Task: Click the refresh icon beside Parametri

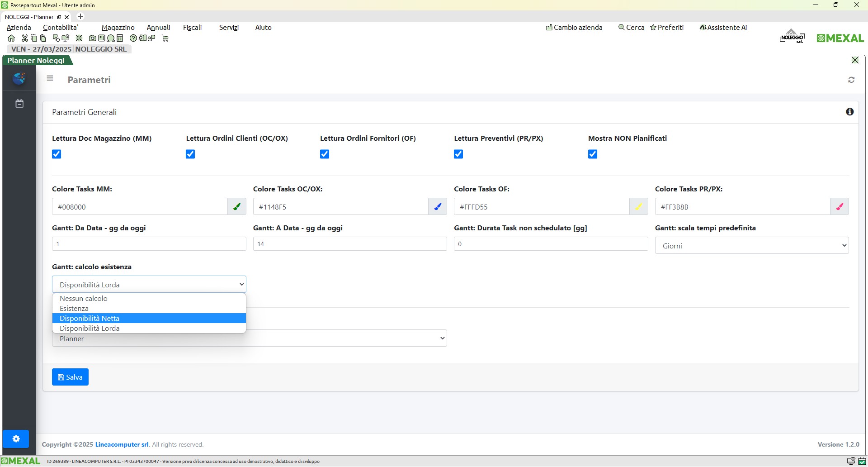Action: click(851, 80)
